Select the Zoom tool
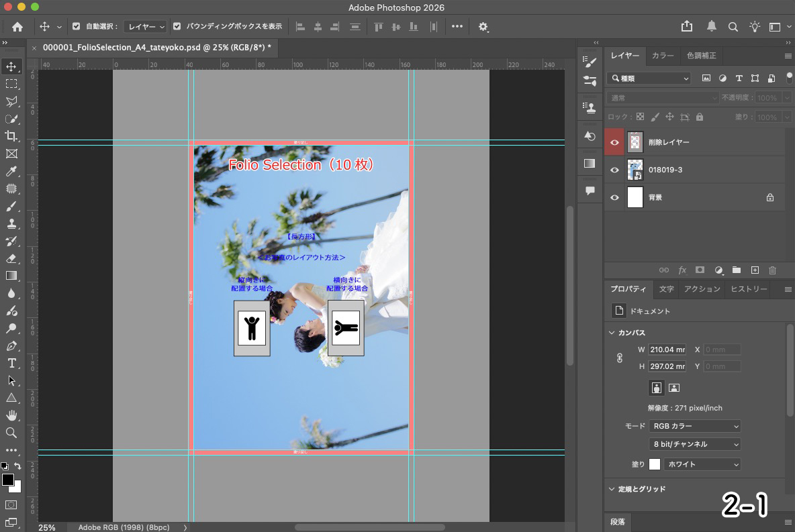795x532 pixels. pyautogui.click(x=11, y=433)
